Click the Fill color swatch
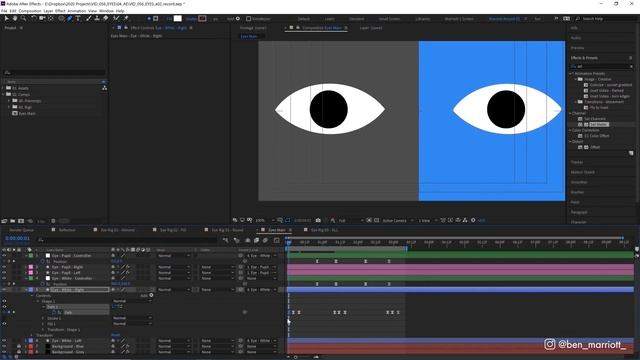This screenshot has height=360, width=640. click(178, 18)
